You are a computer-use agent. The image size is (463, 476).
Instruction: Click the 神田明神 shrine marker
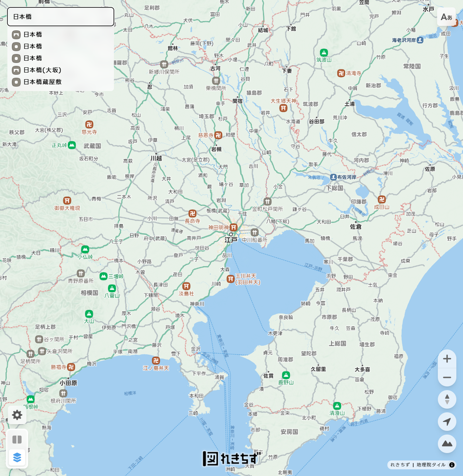tap(233, 227)
